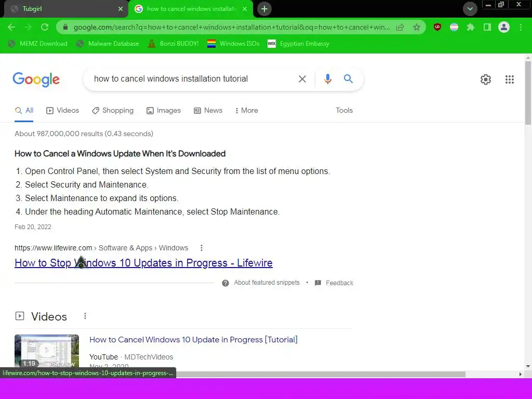Screen dimensions: 532x399
Task: Click About featured snippets
Action: click(x=267, y=283)
